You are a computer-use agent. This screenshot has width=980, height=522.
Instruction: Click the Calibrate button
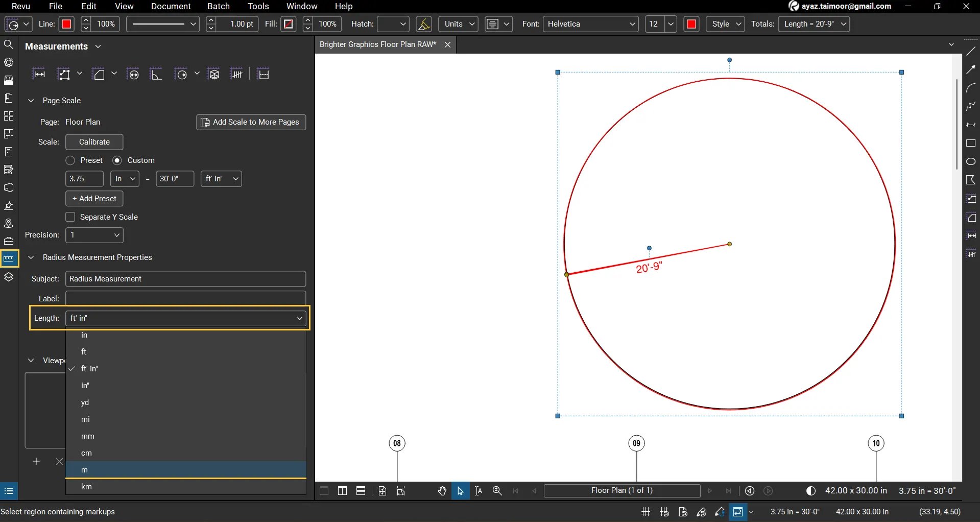(93, 142)
